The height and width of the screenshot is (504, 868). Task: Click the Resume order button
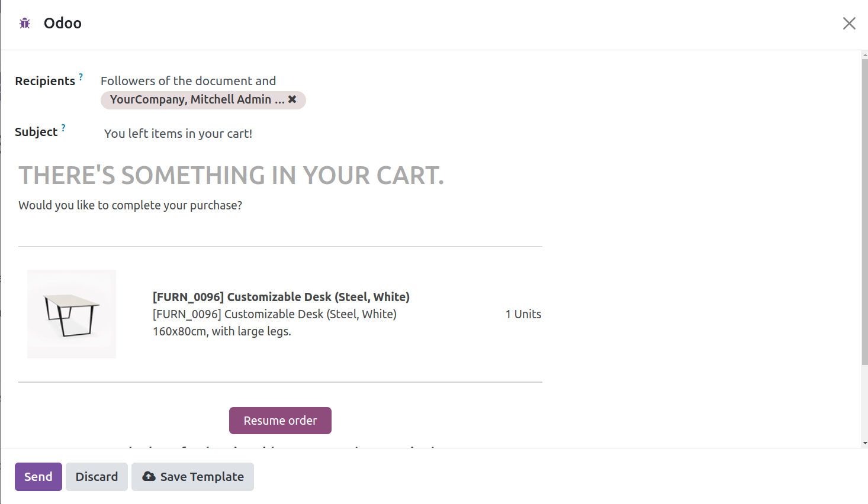coord(280,420)
